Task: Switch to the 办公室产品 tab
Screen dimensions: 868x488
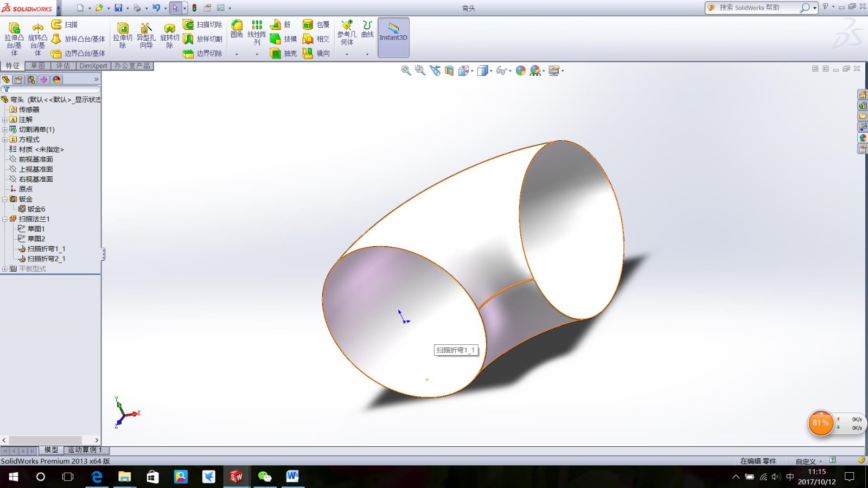Action: click(x=132, y=66)
